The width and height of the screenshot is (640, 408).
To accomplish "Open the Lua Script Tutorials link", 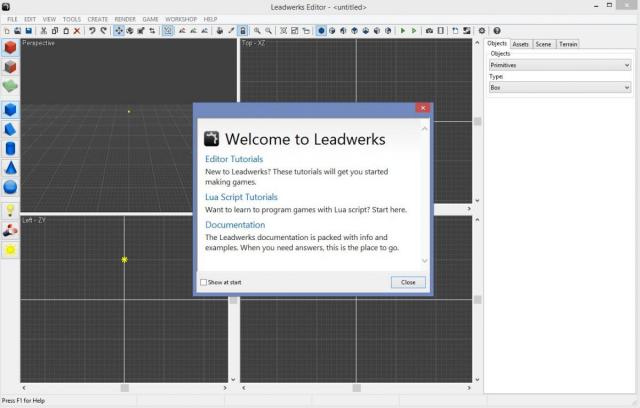I will click(241, 197).
